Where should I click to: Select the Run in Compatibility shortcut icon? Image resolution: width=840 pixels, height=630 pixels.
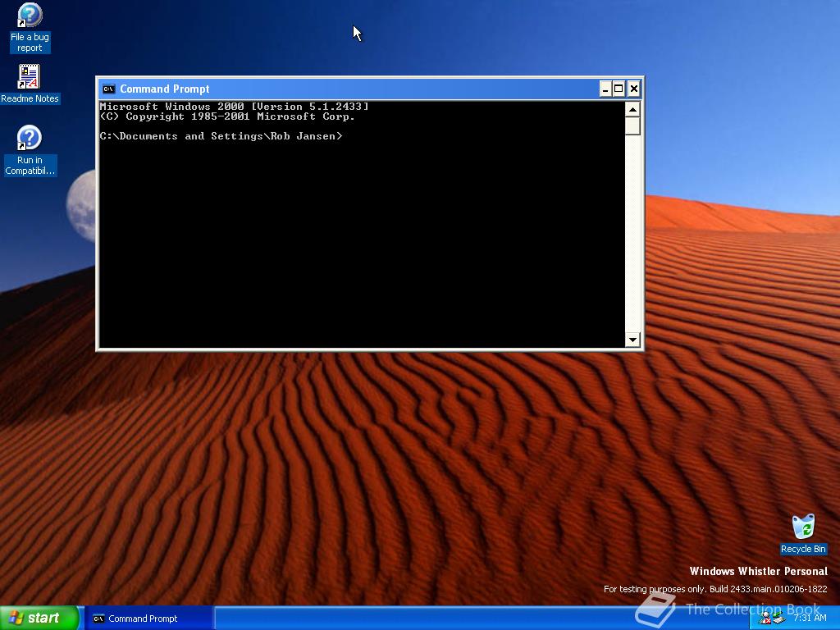[30, 151]
